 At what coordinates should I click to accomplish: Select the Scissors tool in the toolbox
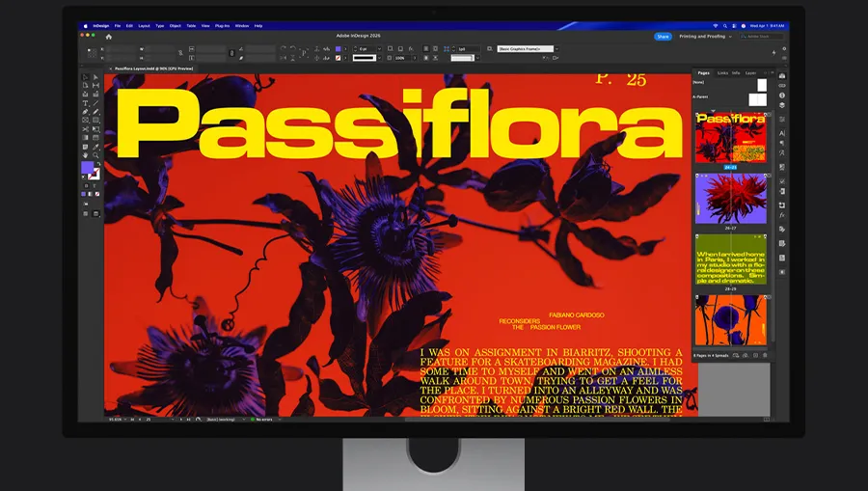(x=86, y=128)
